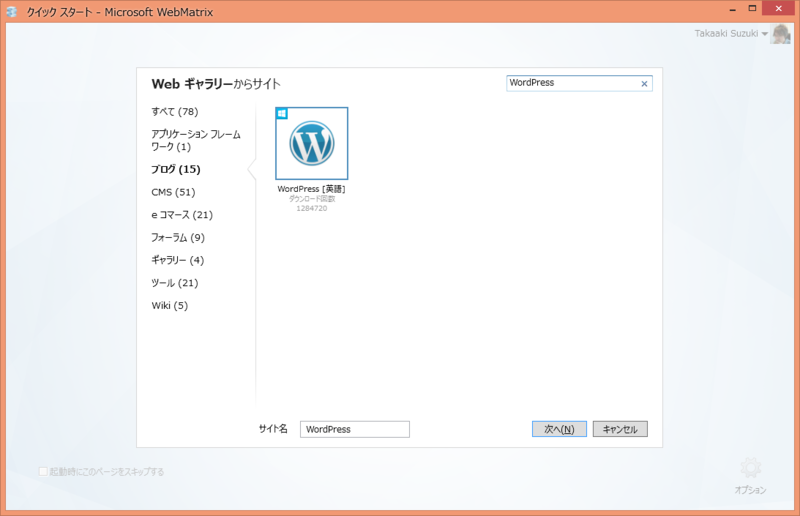The height and width of the screenshot is (516, 800).
Task: Select the WordPress logo thumbnail
Action: click(x=312, y=143)
